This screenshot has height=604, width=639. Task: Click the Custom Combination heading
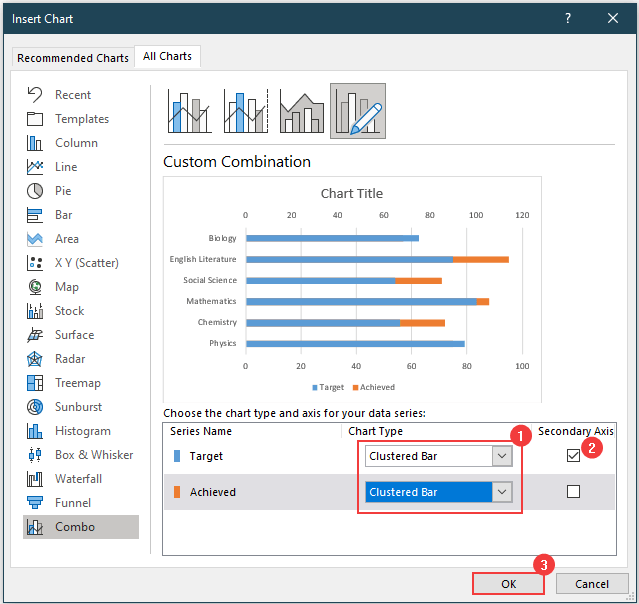(x=237, y=162)
